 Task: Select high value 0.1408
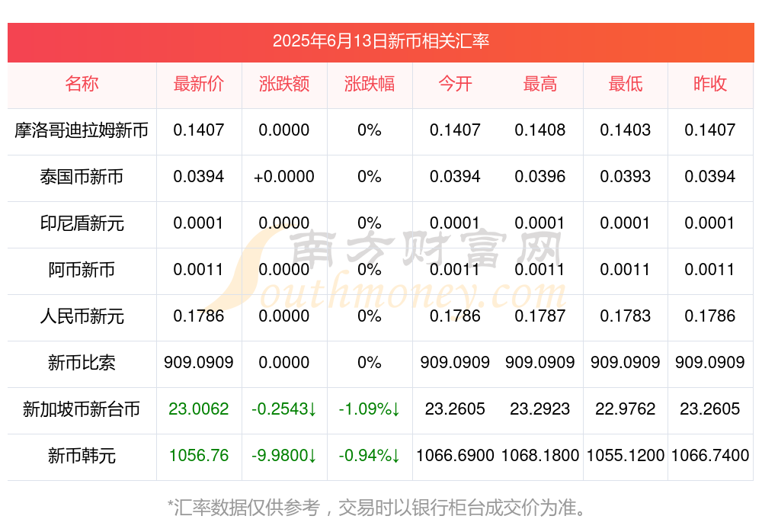(x=540, y=130)
